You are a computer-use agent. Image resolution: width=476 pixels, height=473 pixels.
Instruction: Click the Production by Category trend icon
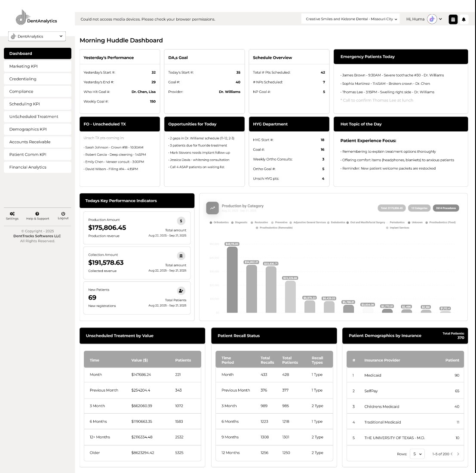point(212,208)
